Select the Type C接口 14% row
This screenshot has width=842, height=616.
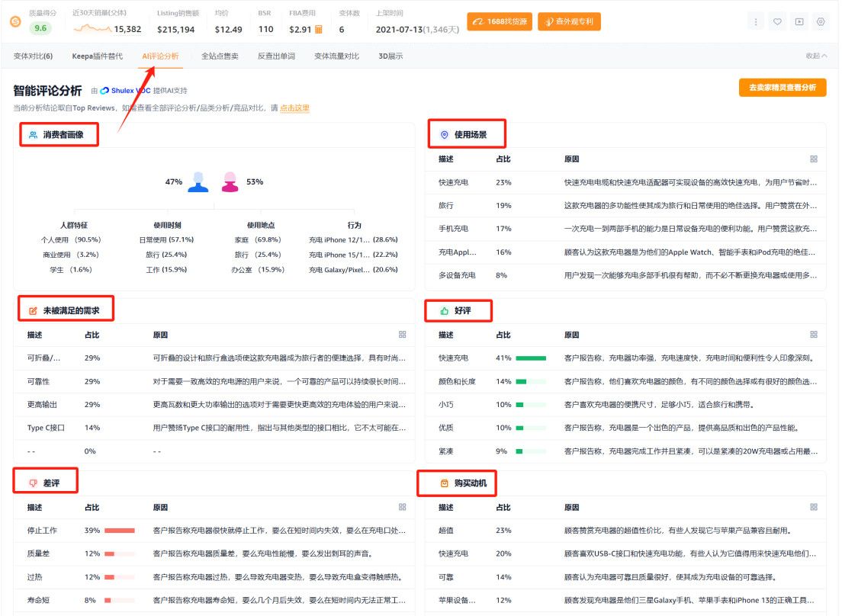point(214,428)
